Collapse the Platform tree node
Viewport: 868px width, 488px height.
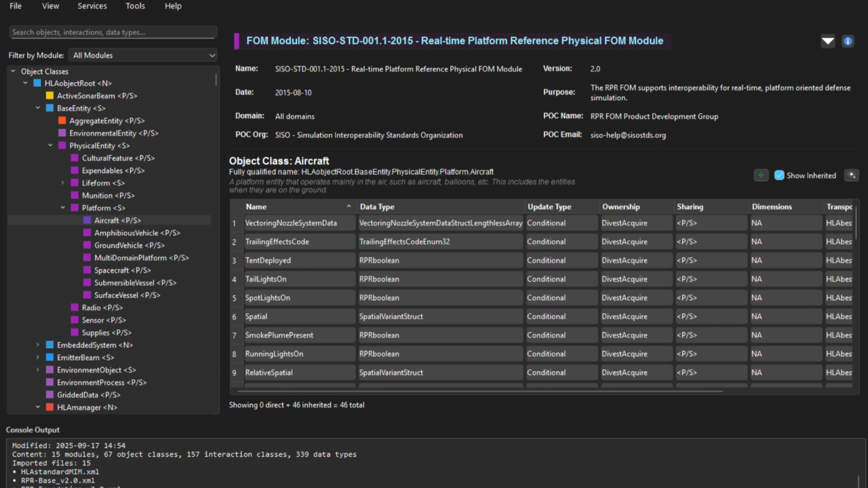pos(62,207)
